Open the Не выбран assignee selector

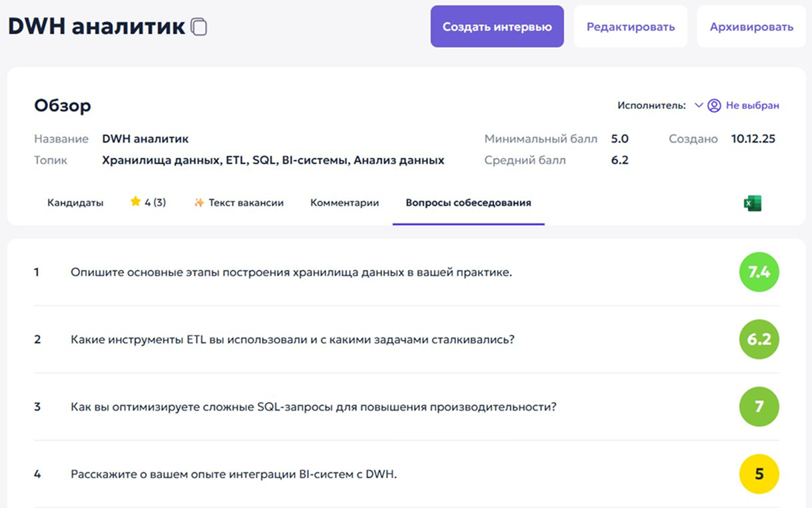[752, 105]
